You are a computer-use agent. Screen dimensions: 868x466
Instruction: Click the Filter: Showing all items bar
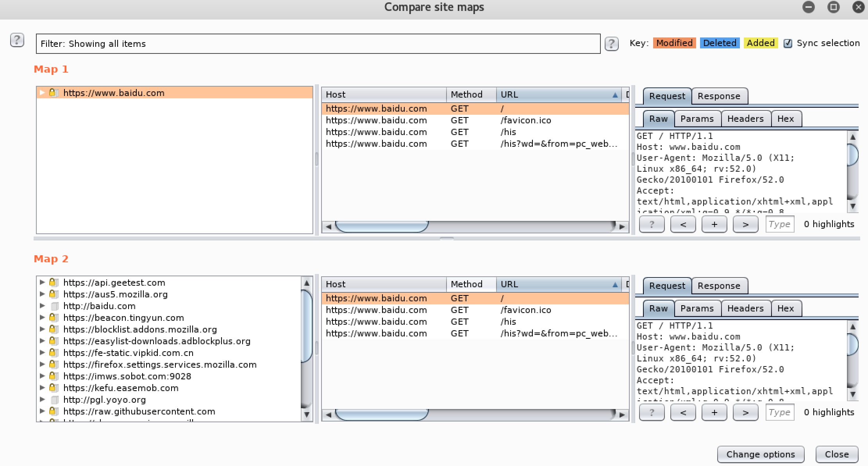(318, 44)
